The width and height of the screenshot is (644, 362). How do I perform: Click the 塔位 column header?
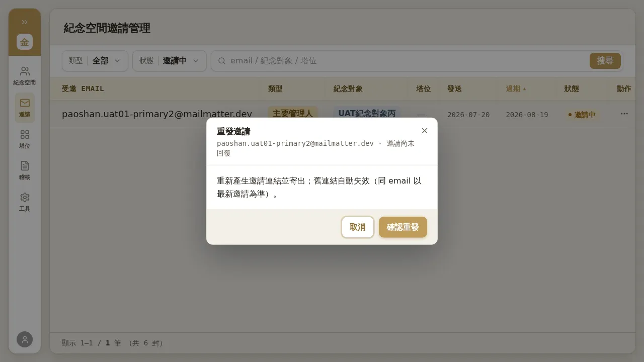pyautogui.click(x=423, y=88)
